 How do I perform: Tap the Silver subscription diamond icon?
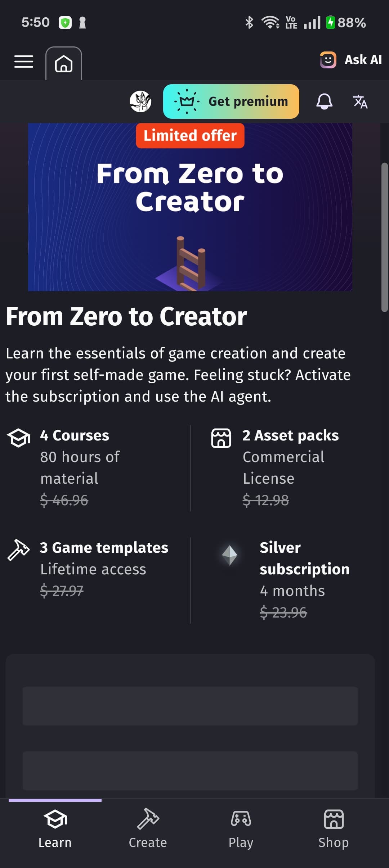coord(229,555)
